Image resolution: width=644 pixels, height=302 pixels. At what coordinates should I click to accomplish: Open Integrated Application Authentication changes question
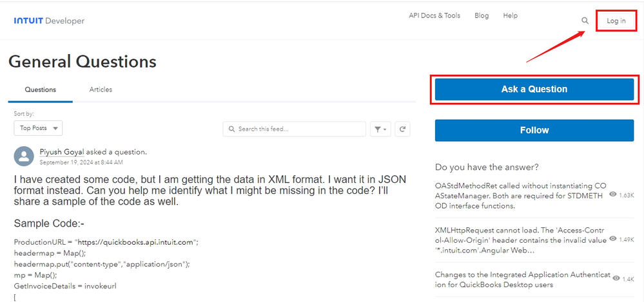tap(522, 279)
